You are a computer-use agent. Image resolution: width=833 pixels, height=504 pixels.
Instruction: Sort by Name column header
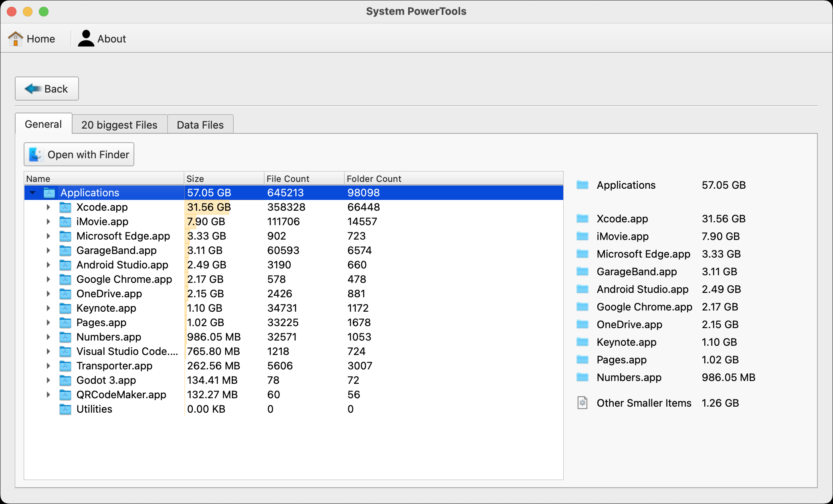tap(104, 178)
